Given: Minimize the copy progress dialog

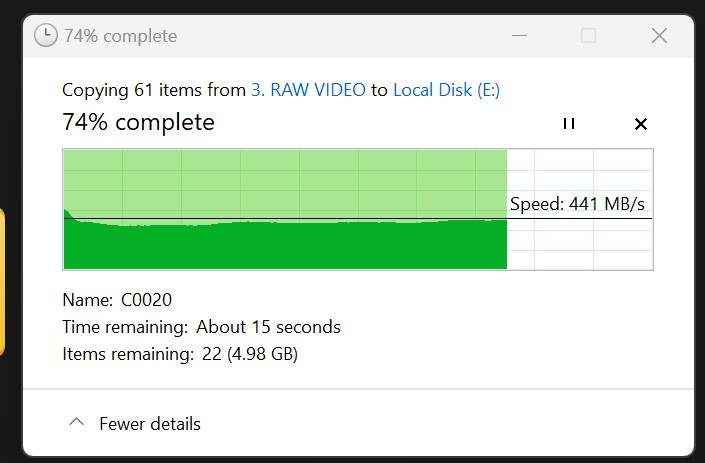Looking at the screenshot, I should (519, 36).
